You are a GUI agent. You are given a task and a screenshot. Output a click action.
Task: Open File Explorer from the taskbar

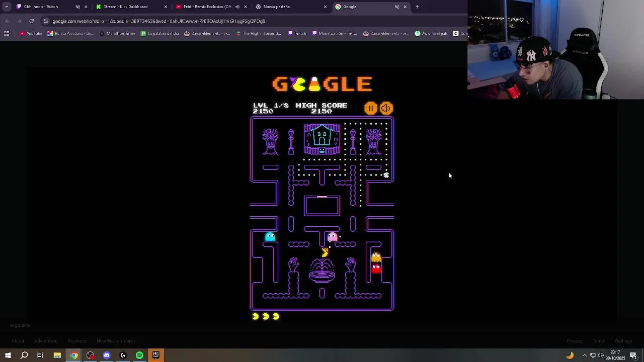pyautogui.click(x=57, y=355)
